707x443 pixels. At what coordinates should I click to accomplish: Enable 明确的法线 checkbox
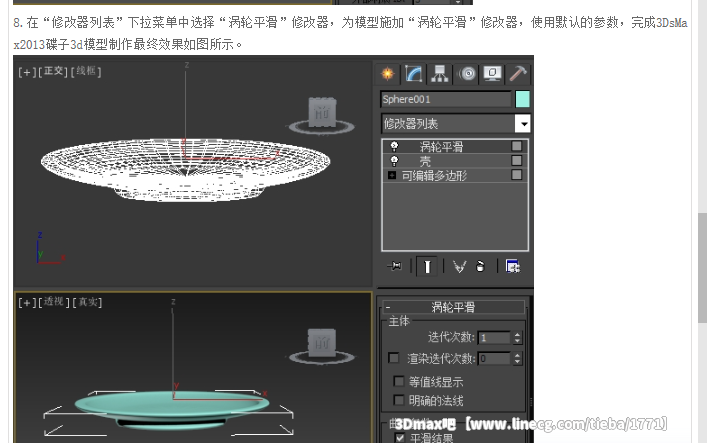pyautogui.click(x=400, y=400)
